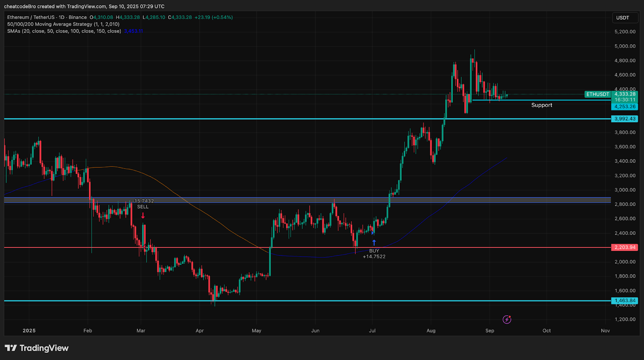Click the TradingView logo
The width and height of the screenshot is (644, 360).
click(37, 348)
